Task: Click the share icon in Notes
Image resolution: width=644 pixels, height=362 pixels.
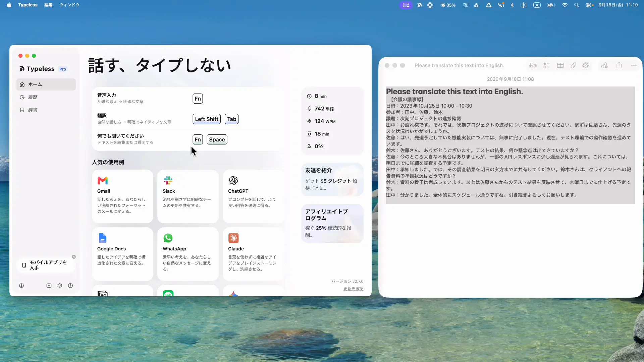Action: [619, 65]
